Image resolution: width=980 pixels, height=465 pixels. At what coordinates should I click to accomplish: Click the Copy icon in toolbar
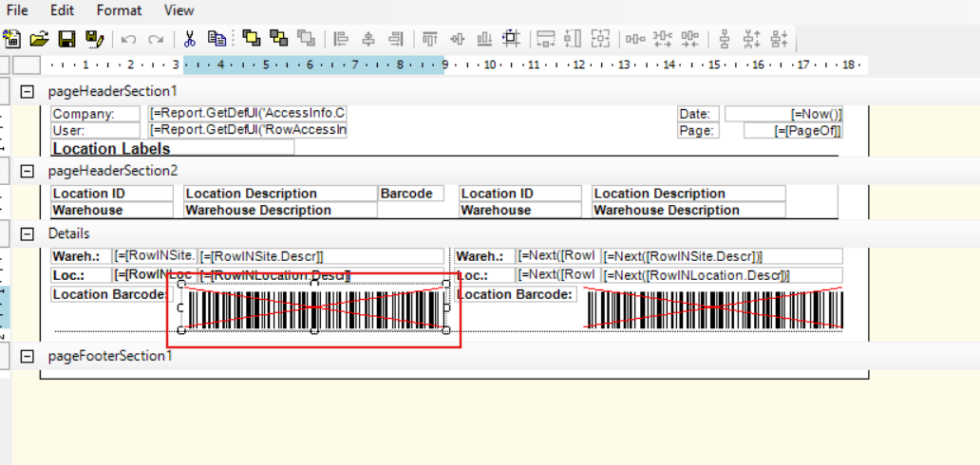(x=217, y=39)
